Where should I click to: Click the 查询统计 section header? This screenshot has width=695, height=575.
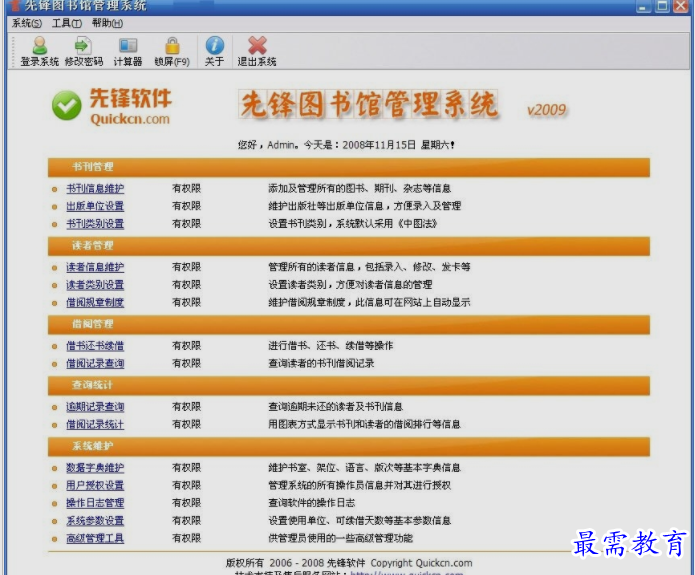point(349,386)
